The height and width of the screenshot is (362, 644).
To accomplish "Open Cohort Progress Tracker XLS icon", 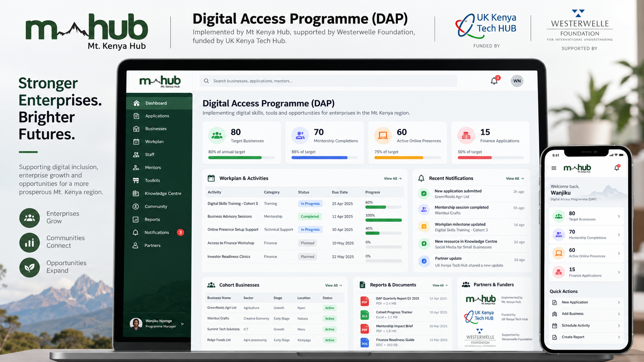I will (x=365, y=315).
